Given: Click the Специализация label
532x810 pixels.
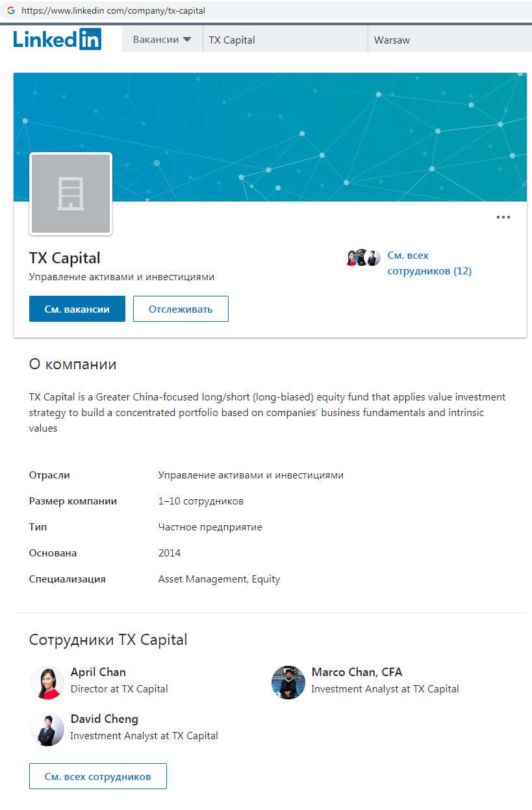Looking at the screenshot, I should (x=67, y=579).
